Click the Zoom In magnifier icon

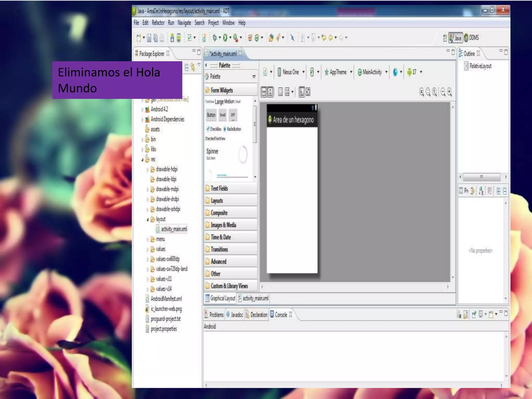(x=449, y=92)
